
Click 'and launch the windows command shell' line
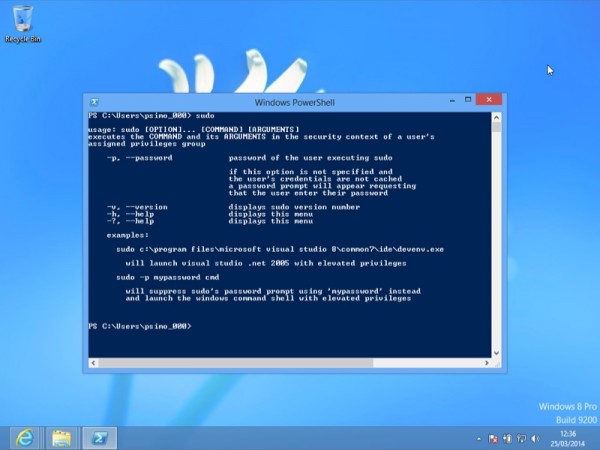tap(268, 298)
